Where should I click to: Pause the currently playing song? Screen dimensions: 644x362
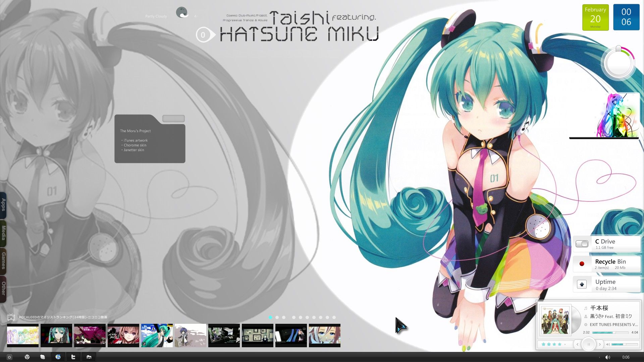pos(589,344)
